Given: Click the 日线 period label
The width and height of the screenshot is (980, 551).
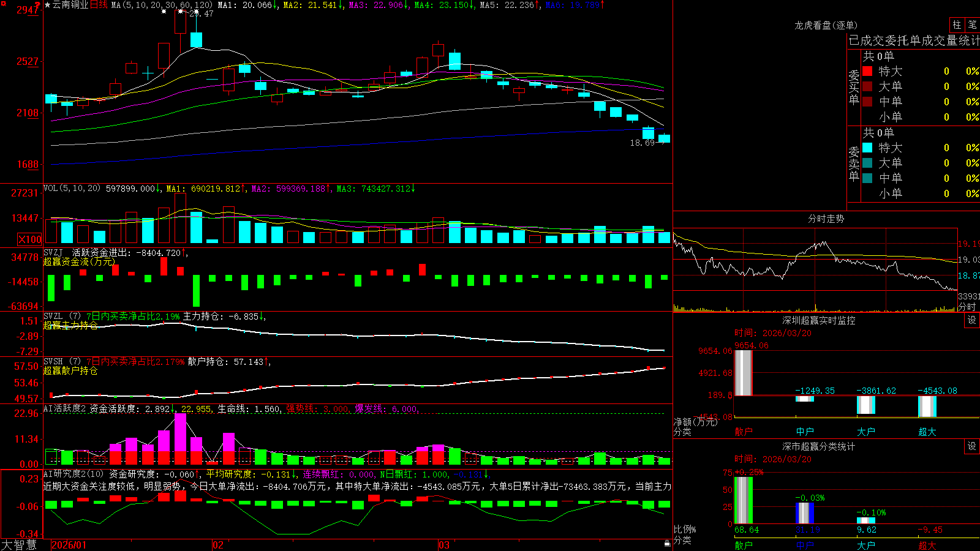Looking at the screenshot, I should click(99, 5).
